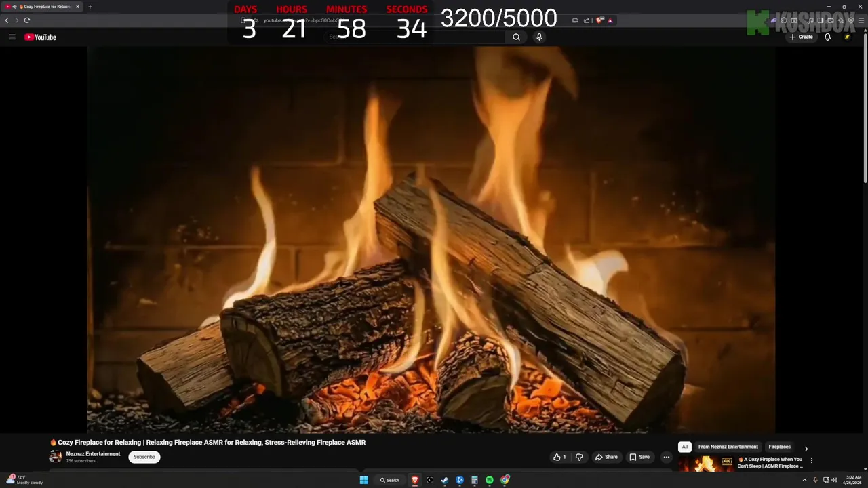Open Steam from the taskbar
Viewport: 868px width, 488px height.
coord(445,480)
